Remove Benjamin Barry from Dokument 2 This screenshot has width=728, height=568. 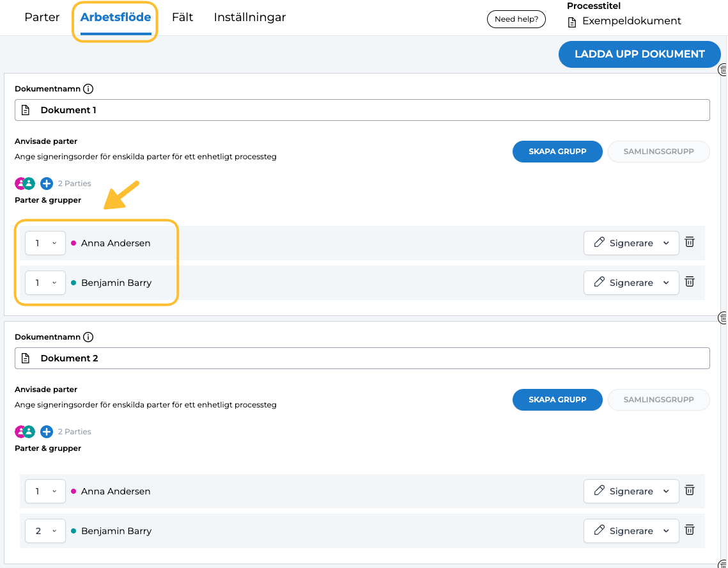point(690,530)
